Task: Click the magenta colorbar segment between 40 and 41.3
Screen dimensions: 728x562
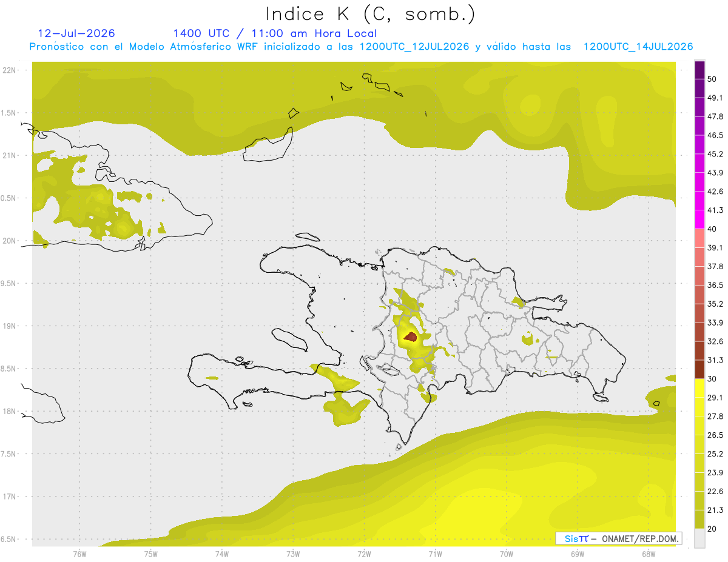Action: click(699, 219)
